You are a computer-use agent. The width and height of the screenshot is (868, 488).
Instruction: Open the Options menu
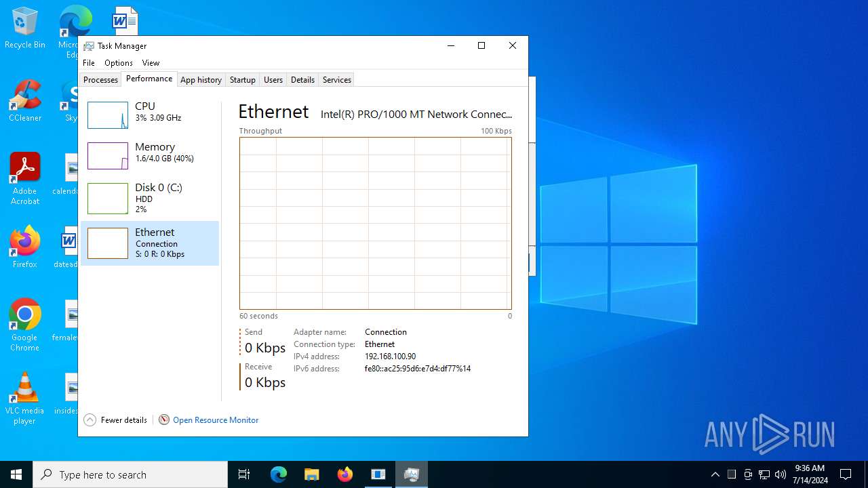coord(119,63)
